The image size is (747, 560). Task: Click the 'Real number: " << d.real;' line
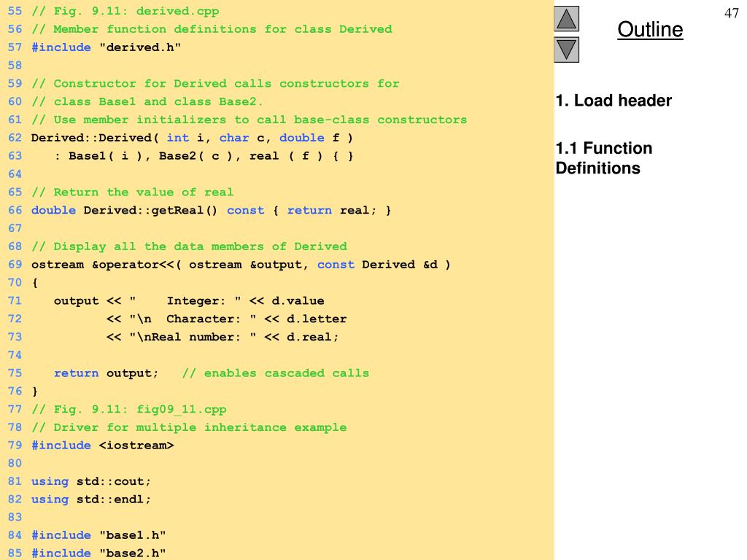tap(222, 337)
